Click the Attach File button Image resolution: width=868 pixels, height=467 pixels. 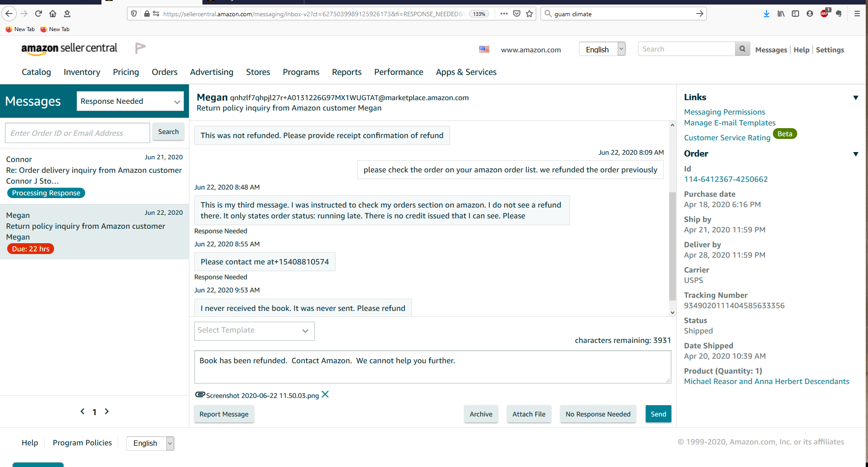pyautogui.click(x=529, y=414)
